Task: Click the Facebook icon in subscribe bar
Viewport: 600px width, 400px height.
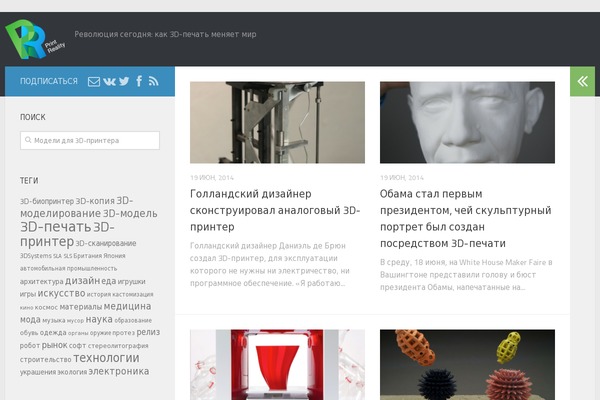Action: click(x=139, y=81)
